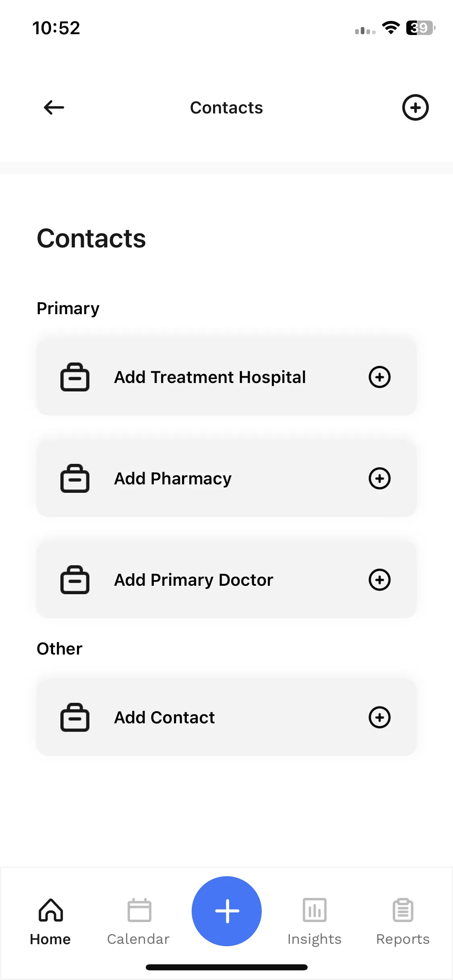Tap briefcase icon on Treatment Hospital card

click(x=75, y=377)
